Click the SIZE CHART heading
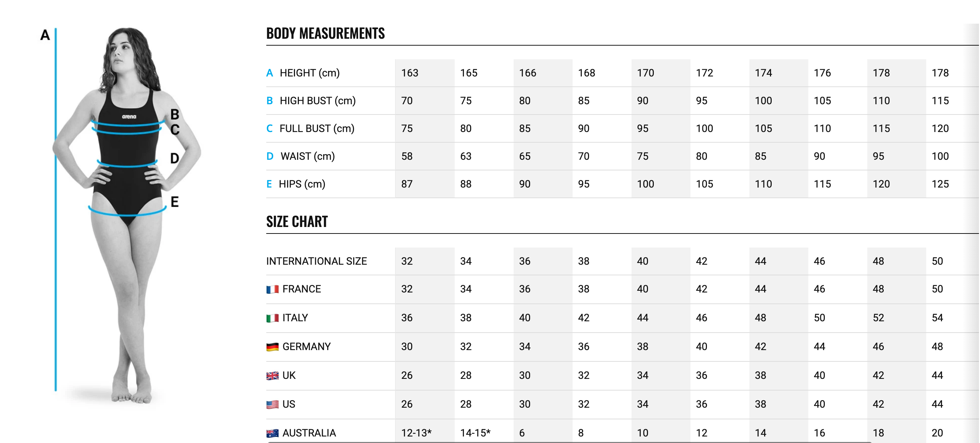This screenshot has width=980, height=443. click(x=297, y=221)
